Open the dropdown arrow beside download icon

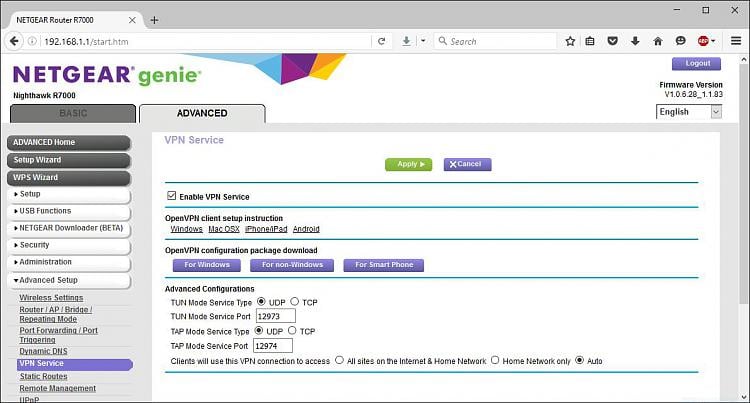pyautogui.click(x=423, y=41)
